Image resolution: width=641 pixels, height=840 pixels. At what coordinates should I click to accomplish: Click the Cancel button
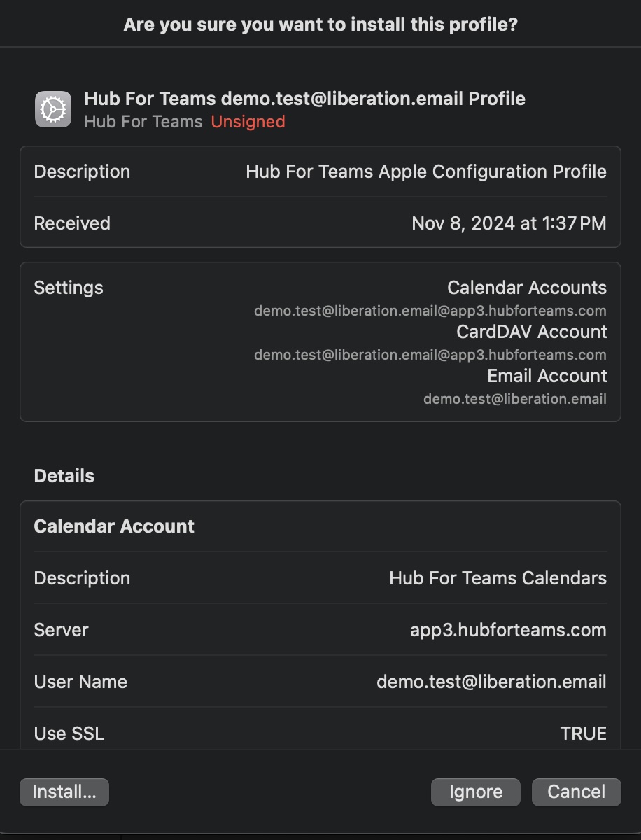tap(577, 792)
